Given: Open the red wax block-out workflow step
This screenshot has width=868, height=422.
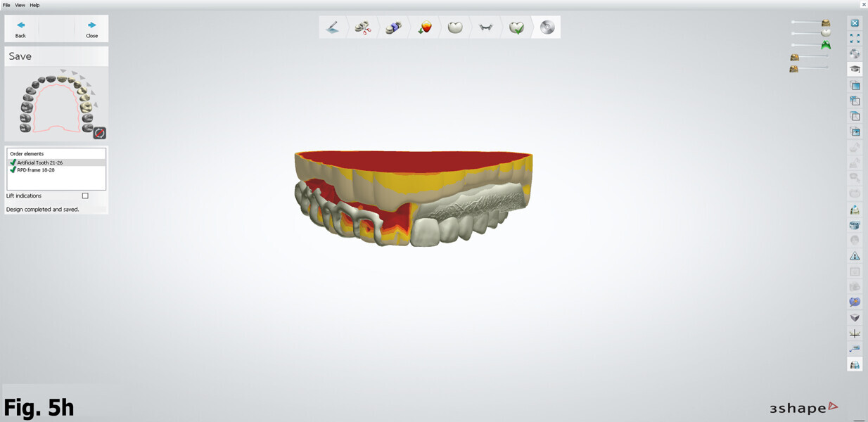Looking at the screenshot, I should [x=424, y=27].
